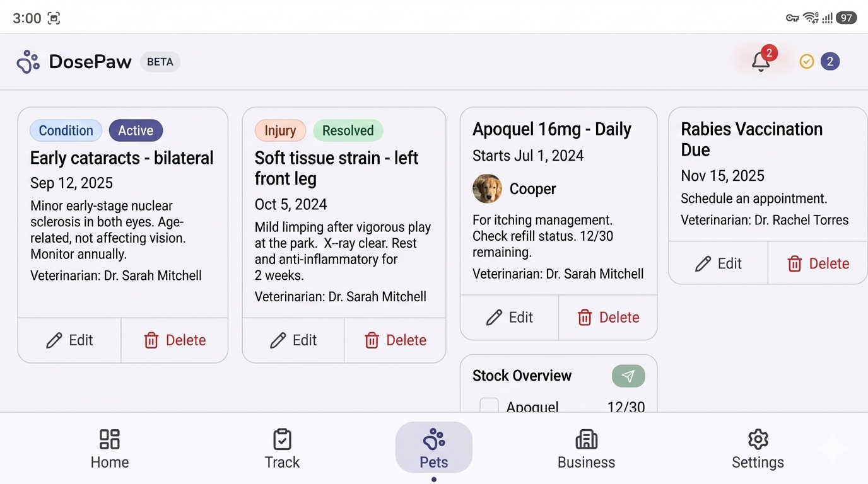
Task: Send stock overview via paper plane icon
Action: (628, 376)
